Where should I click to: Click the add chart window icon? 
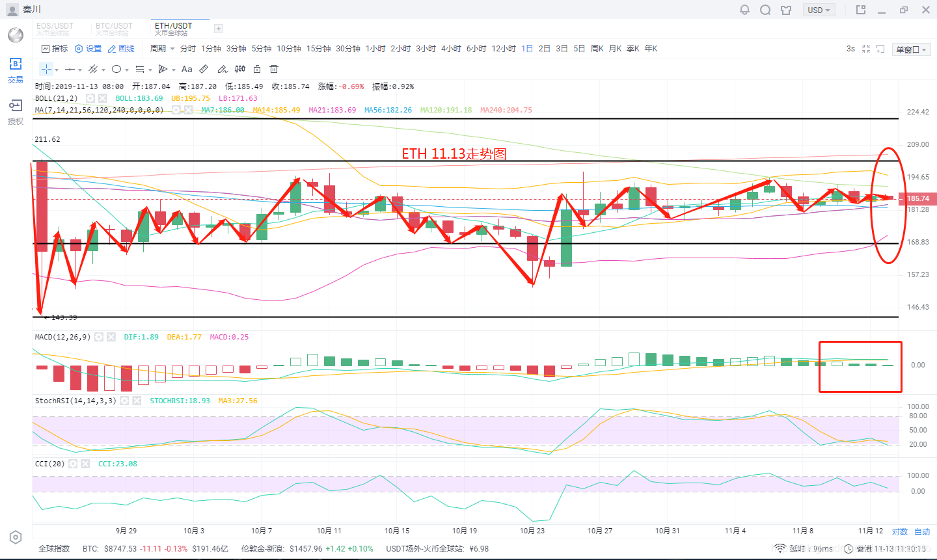click(x=880, y=49)
